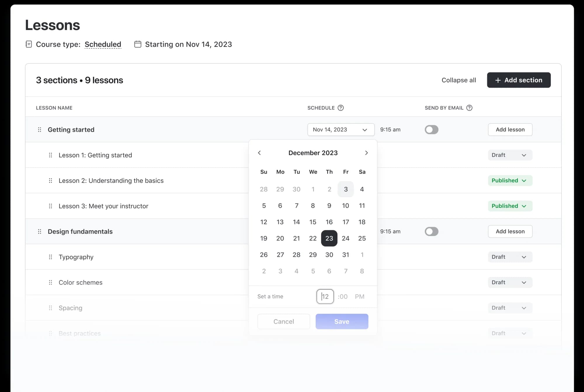Click drag handle of Spacing lesson

click(50, 308)
